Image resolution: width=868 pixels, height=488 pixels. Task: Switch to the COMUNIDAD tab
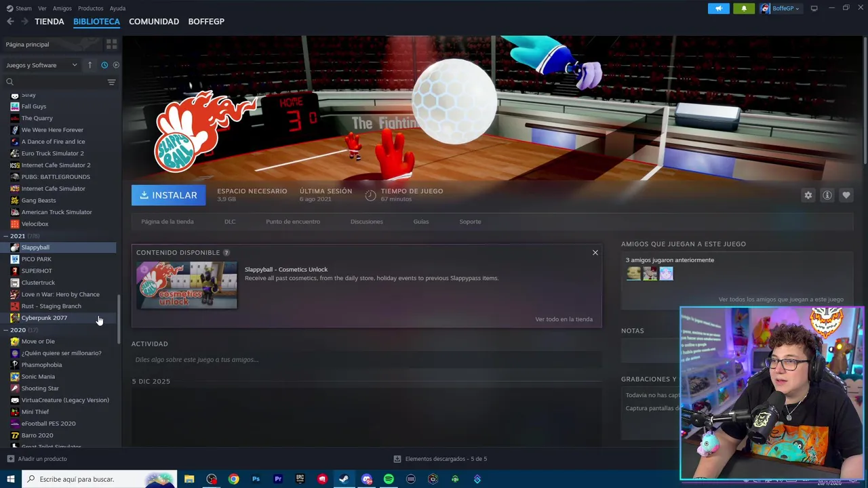point(154,22)
